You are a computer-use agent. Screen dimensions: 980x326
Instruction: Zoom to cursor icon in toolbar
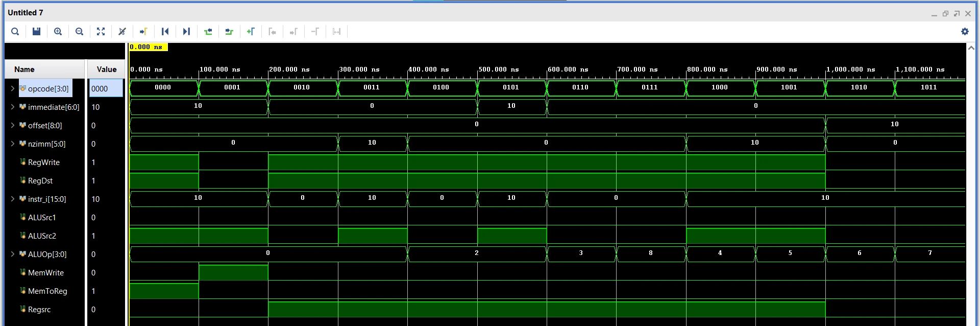tap(122, 32)
